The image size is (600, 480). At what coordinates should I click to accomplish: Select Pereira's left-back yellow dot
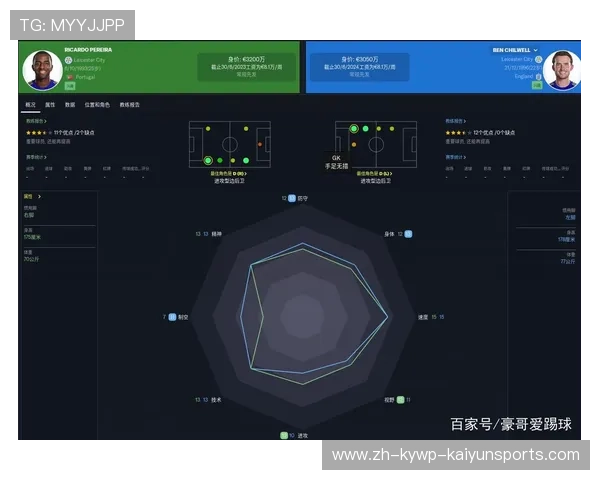pyautogui.click(x=208, y=129)
